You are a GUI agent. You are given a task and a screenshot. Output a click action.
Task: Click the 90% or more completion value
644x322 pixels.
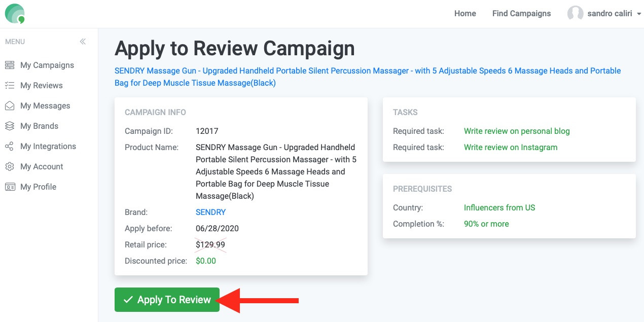click(x=486, y=224)
